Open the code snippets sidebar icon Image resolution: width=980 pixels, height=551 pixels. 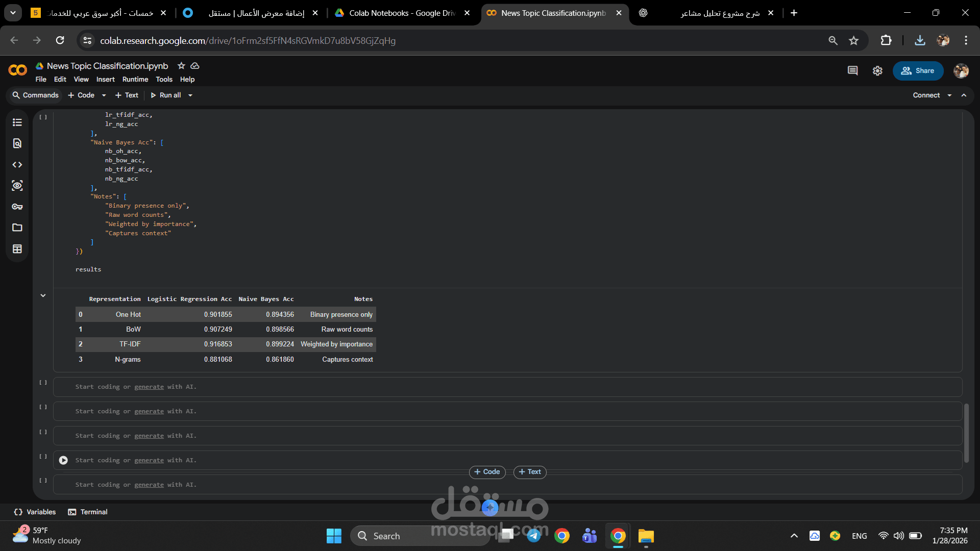point(17,165)
